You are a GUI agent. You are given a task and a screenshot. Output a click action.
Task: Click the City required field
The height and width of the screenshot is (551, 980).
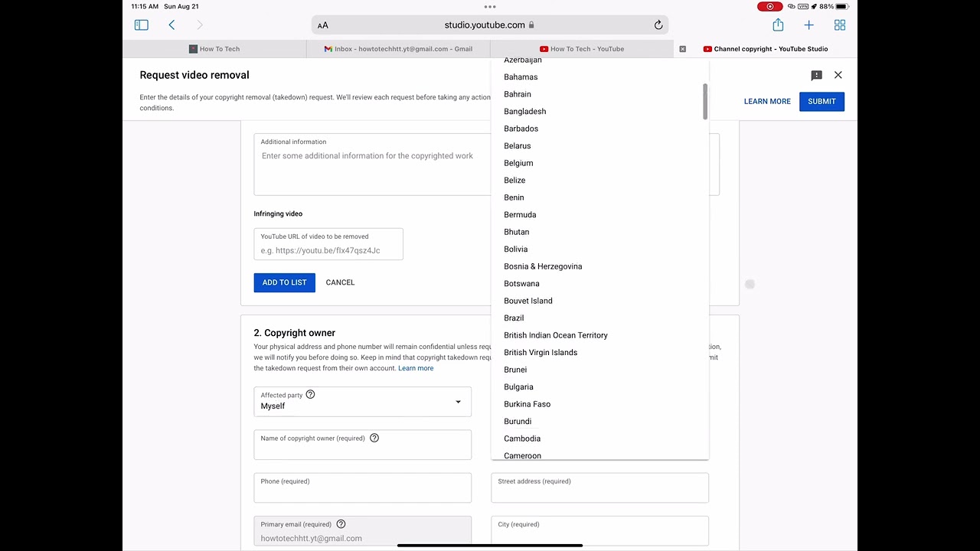[x=599, y=530]
